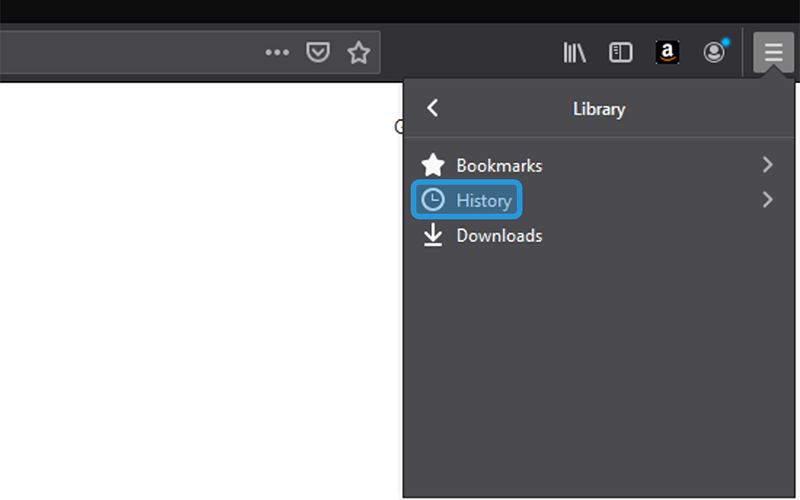Close the hamburger application menu

tap(773, 52)
